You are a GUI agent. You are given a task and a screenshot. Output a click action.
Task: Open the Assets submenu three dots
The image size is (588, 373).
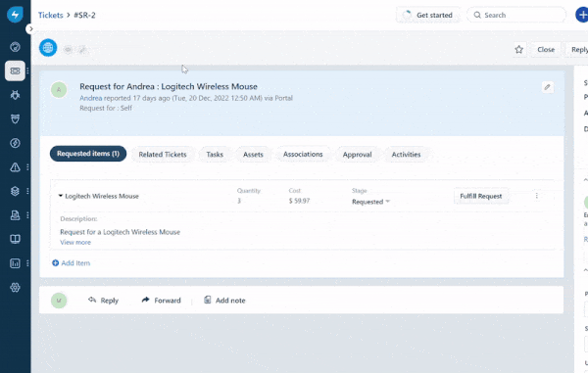pyautogui.click(x=27, y=191)
